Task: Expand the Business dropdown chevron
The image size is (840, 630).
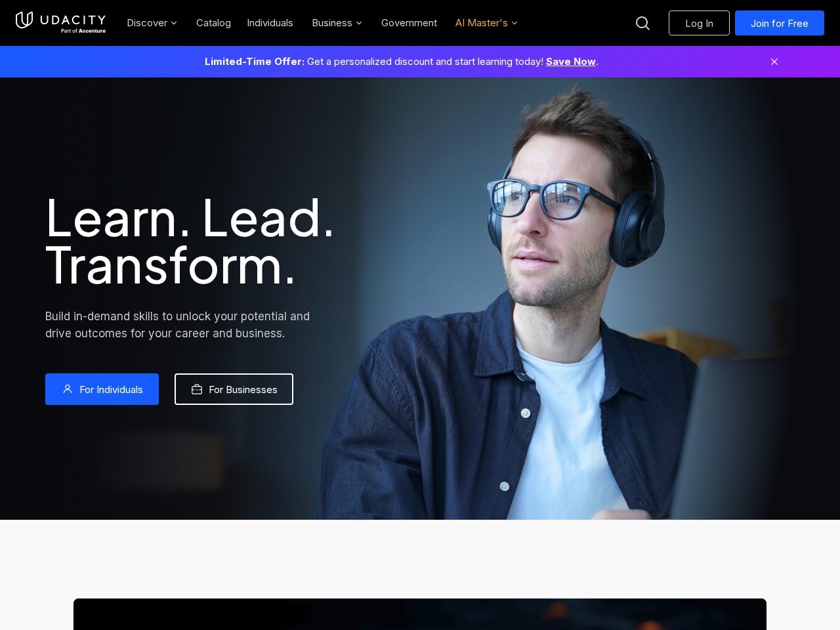Action: (359, 23)
